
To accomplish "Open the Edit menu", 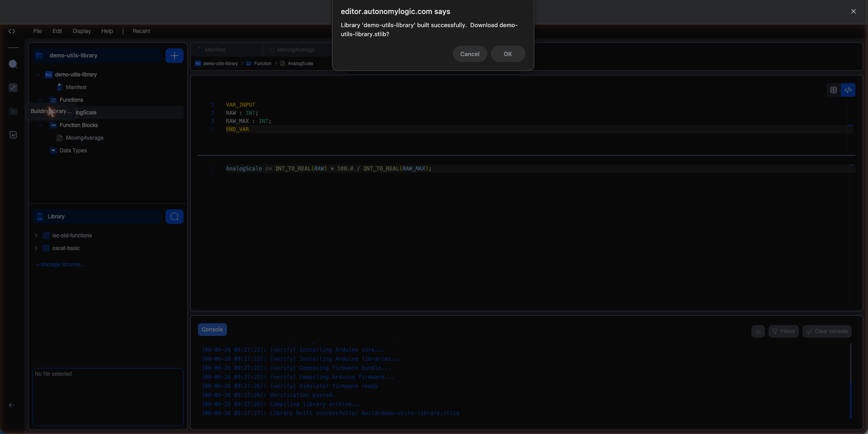I will (x=57, y=31).
